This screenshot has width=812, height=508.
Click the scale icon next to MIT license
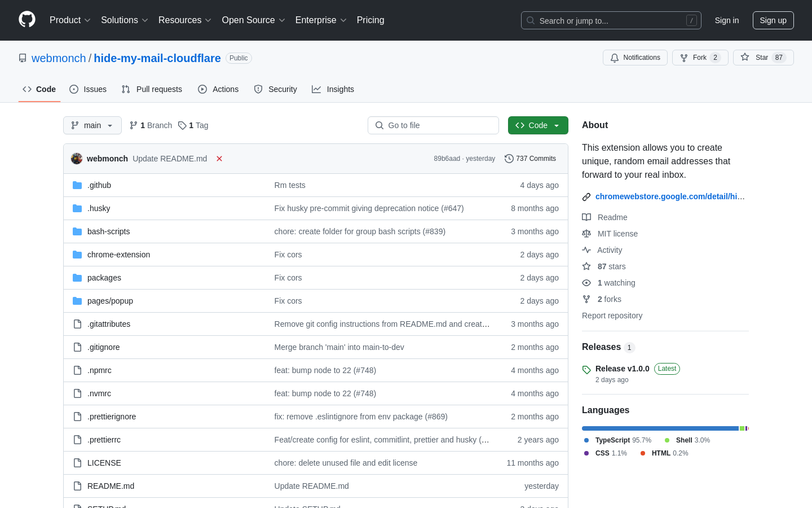586,234
